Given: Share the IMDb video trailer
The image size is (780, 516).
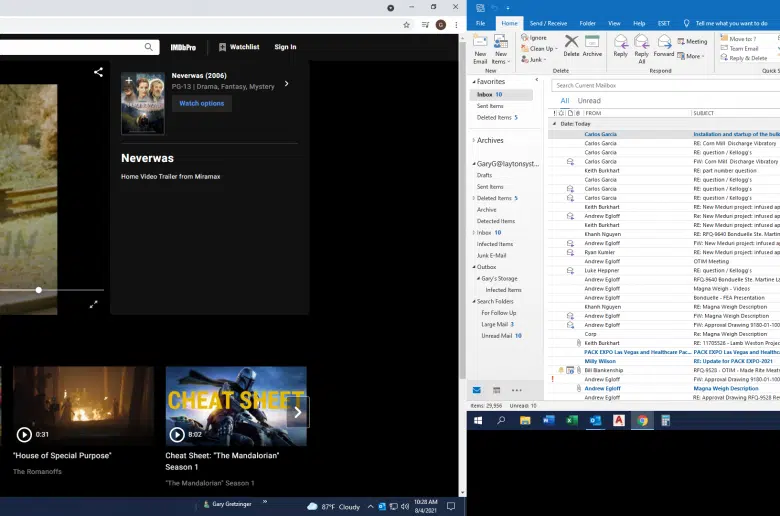Looking at the screenshot, I should (x=98, y=72).
